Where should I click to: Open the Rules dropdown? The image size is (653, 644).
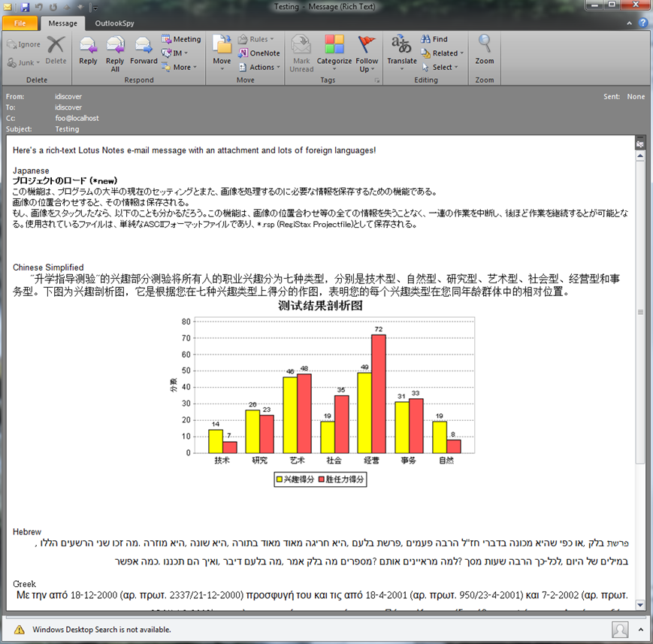(255, 39)
